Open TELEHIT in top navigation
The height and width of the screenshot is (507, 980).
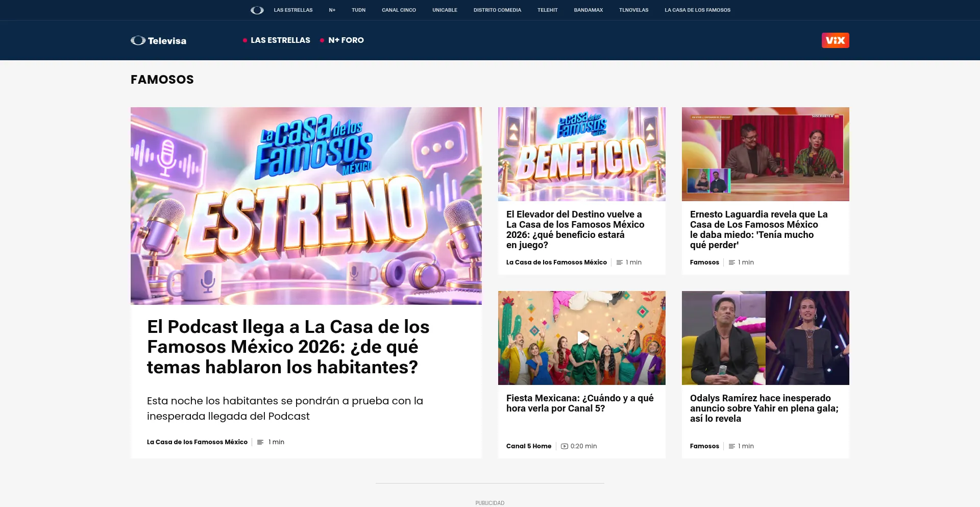[547, 10]
